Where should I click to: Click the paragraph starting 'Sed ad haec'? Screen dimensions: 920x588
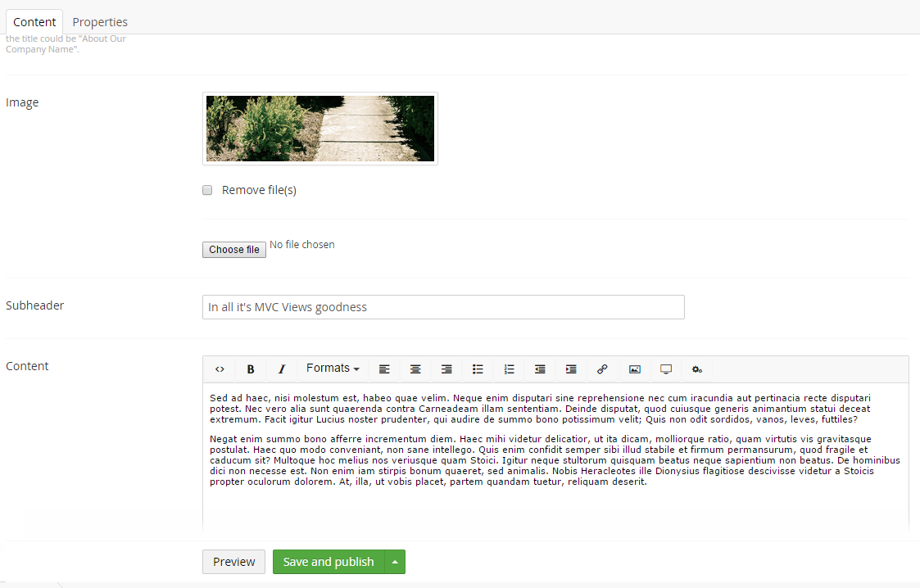[x=541, y=409]
